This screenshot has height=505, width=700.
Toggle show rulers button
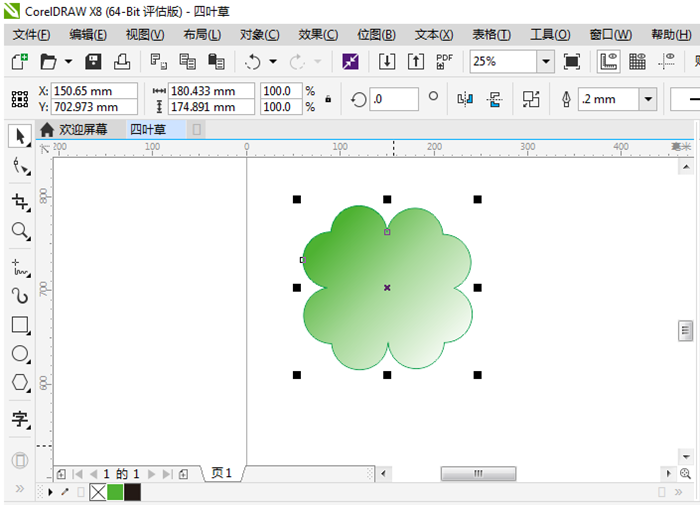pyautogui.click(x=608, y=62)
